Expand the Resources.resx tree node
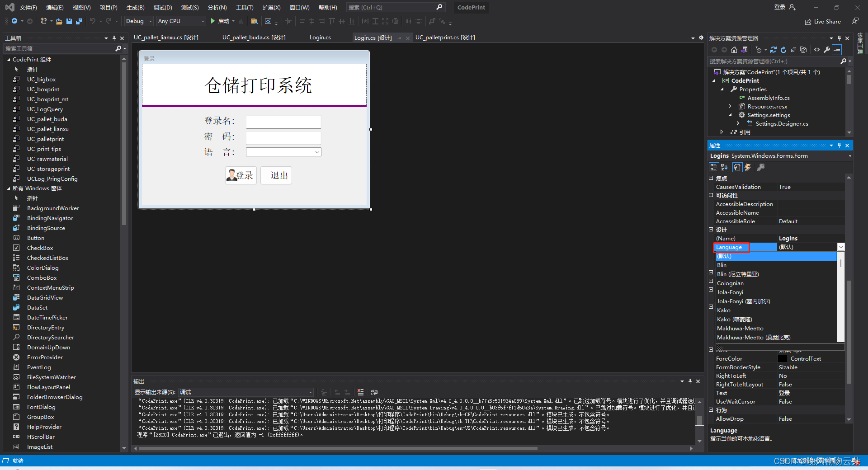 730,107
